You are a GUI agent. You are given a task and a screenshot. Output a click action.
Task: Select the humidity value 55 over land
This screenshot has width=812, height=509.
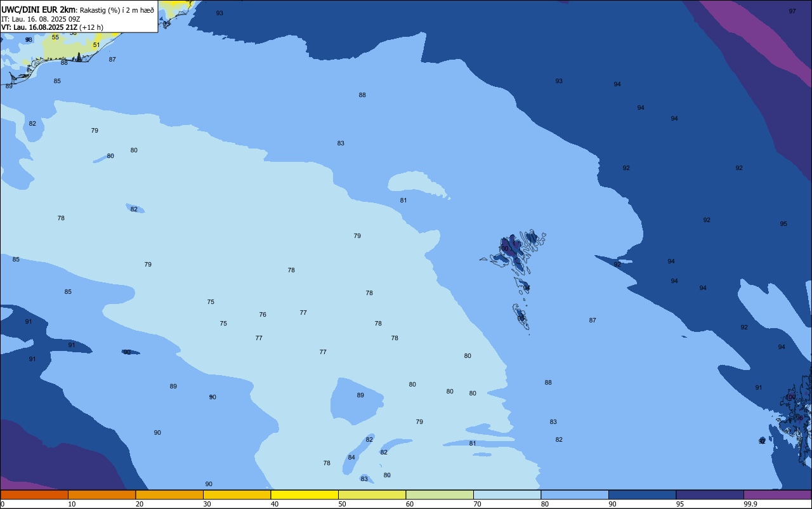55,37
